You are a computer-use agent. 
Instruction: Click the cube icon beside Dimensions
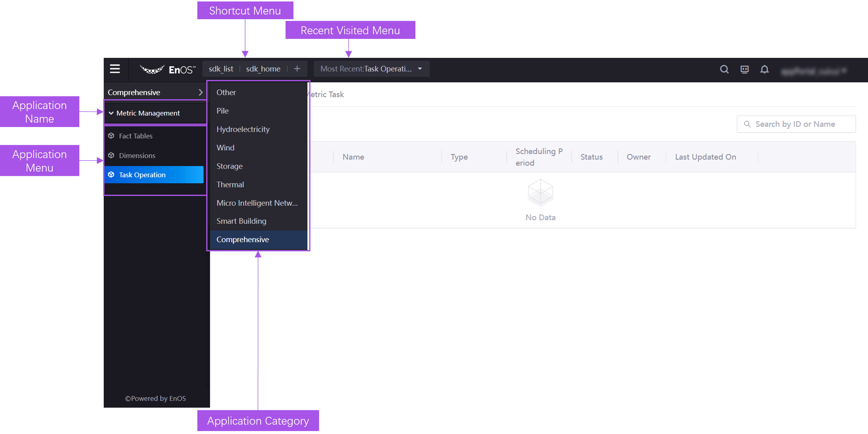click(x=111, y=155)
